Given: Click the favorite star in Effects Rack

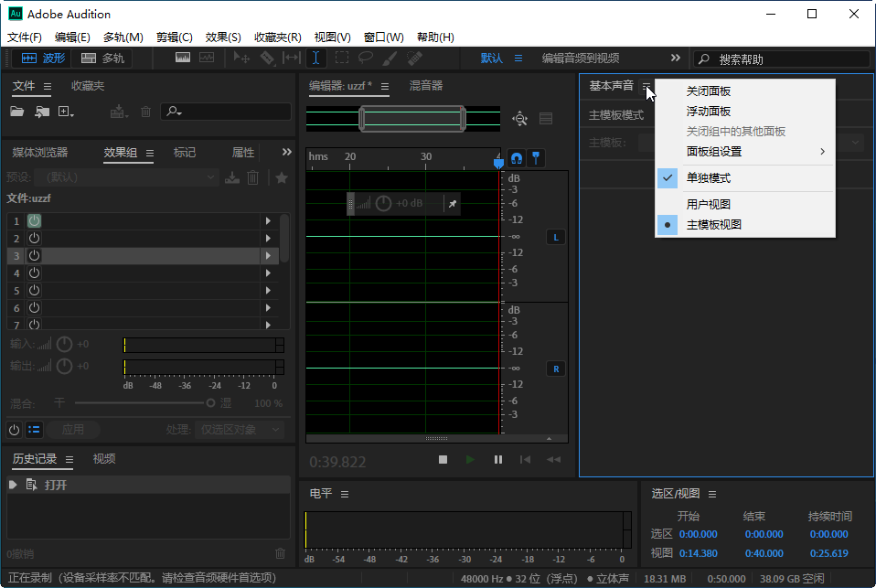Looking at the screenshot, I should [282, 177].
